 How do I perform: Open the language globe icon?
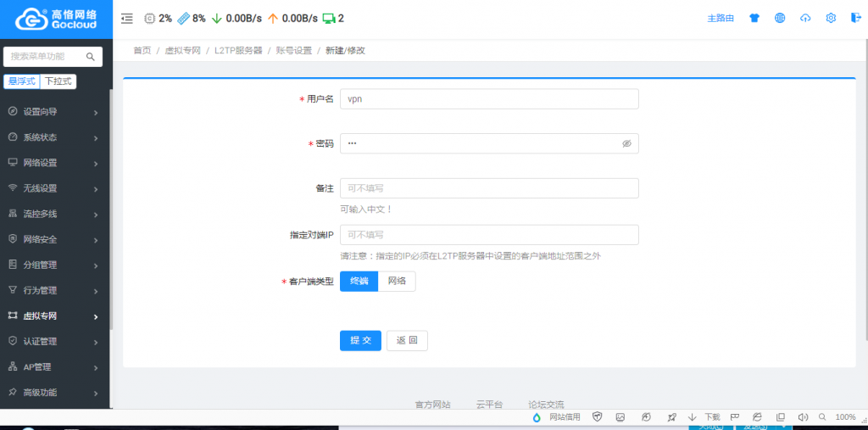[780, 18]
